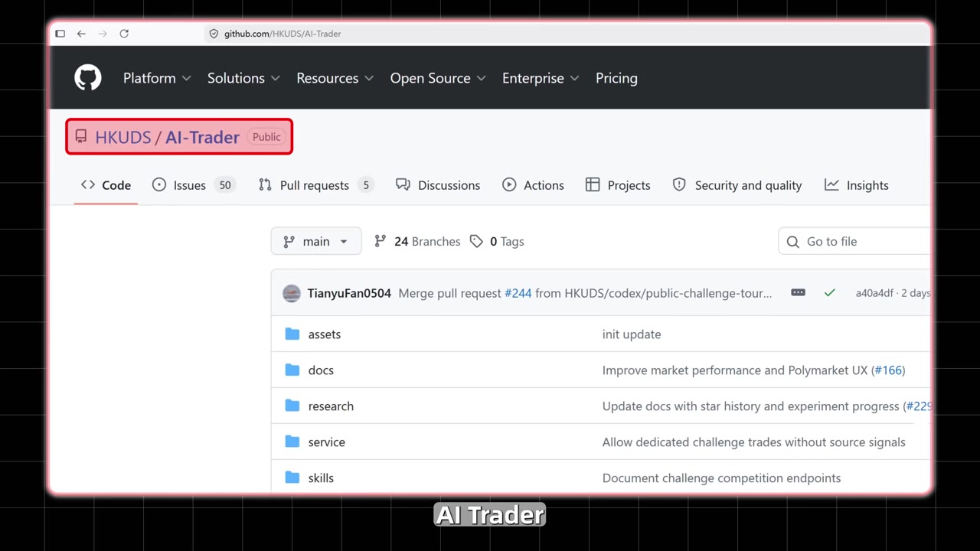Click the HKUDS owner link
This screenshot has height=551, width=980.
coord(123,137)
